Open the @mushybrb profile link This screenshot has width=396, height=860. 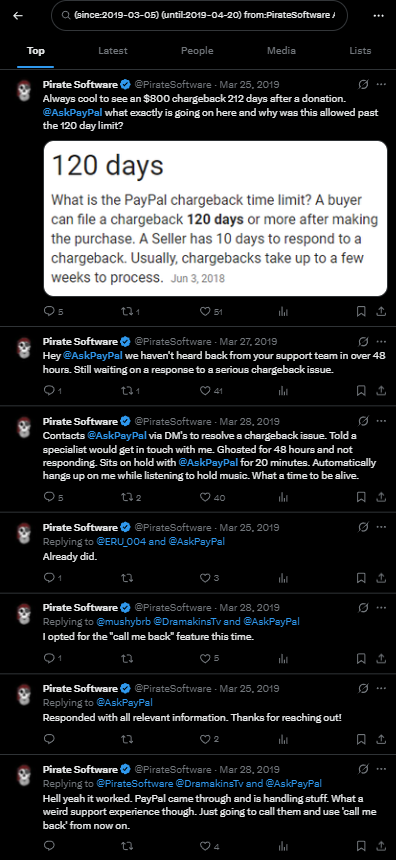coord(122,621)
